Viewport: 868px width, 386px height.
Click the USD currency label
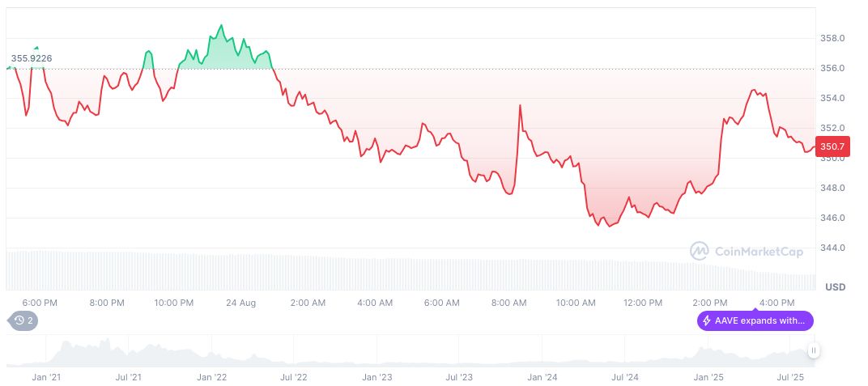[835, 287]
